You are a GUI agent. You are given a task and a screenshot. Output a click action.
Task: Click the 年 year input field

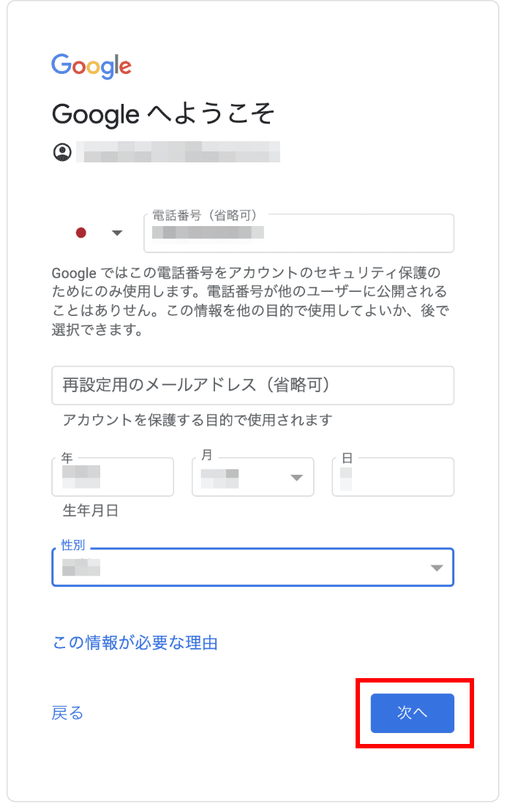pos(112,477)
